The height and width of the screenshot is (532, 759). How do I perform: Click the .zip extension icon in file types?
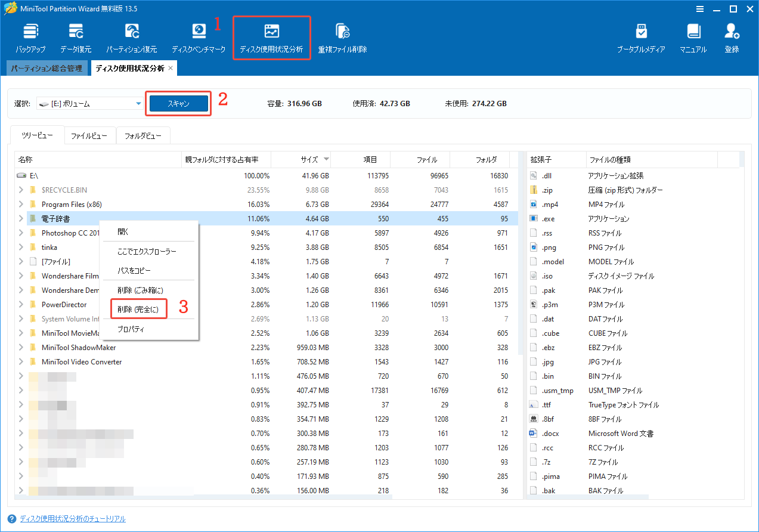(x=534, y=190)
